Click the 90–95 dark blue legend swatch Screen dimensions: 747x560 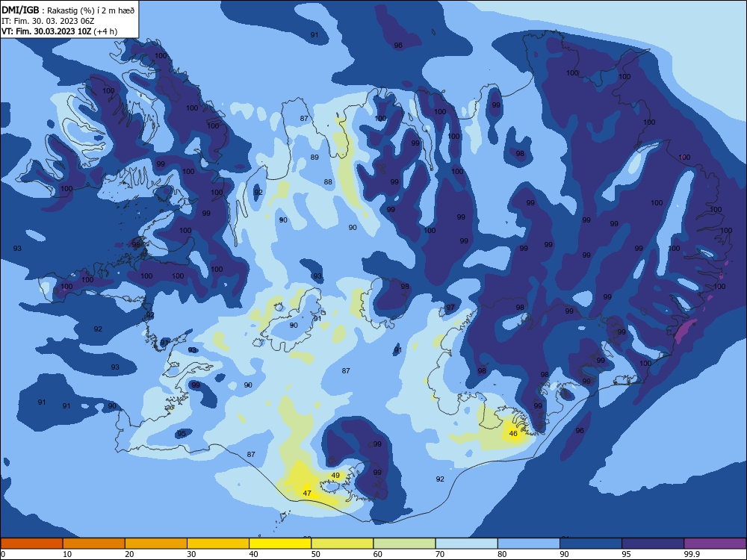[591, 544]
